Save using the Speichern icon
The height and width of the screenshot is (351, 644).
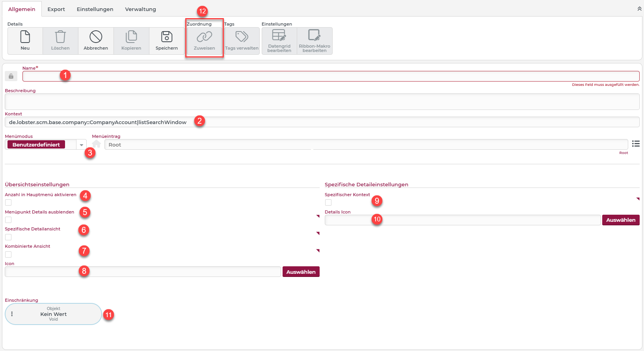click(167, 37)
